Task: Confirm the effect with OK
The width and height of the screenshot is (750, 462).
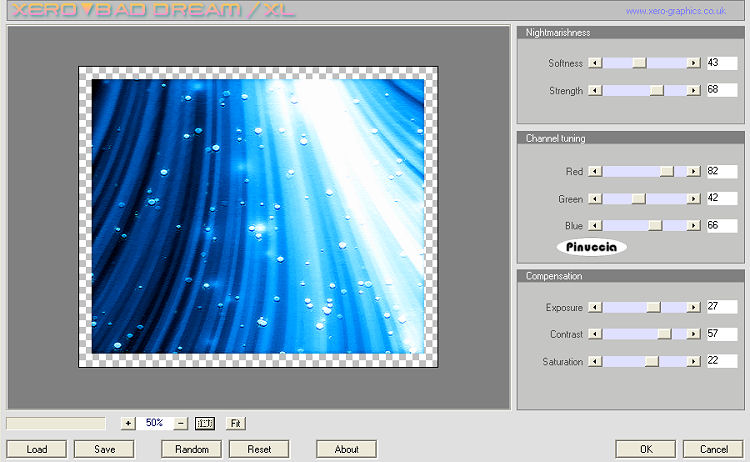Action: pyautogui.click(x=645, y=449)
